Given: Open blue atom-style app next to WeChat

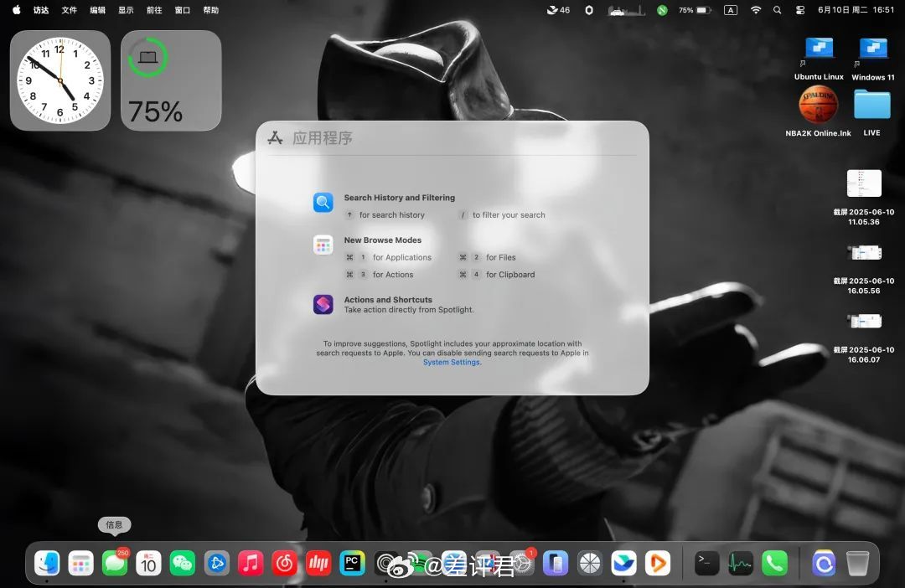Looking at the screenshot, I should (x=216, y=563).
